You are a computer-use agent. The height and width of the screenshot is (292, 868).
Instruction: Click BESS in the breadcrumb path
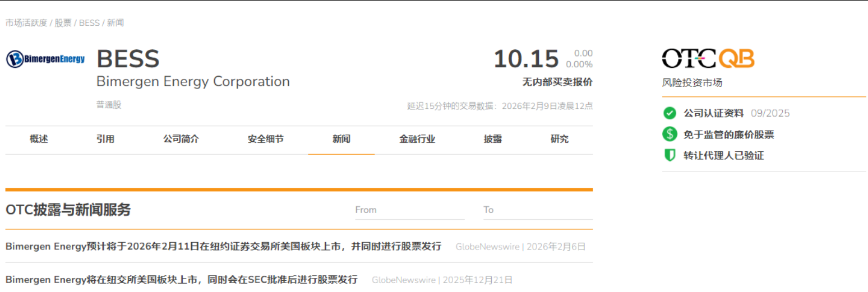[89, 23]
